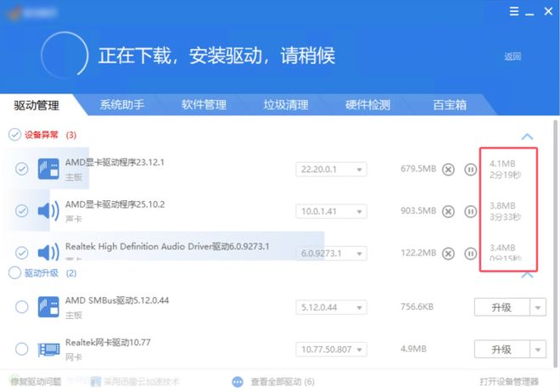Viewport: 560px width, 392px height.
Task: Click the 122.2MB size value
Action: click(x=418, y=253)
